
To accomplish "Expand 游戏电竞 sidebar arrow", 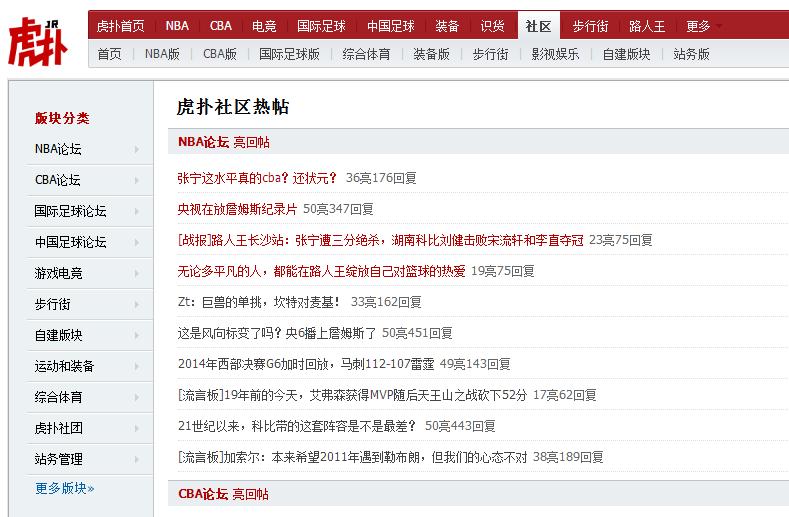I will click(x=136, y=273).
